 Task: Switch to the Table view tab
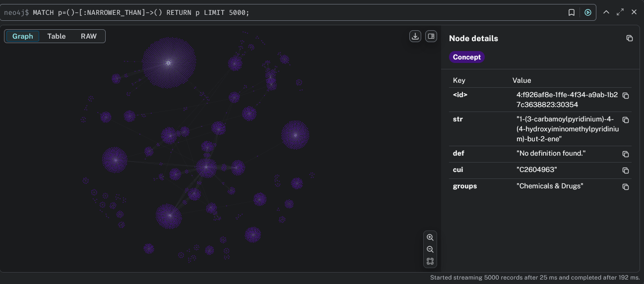57,36
